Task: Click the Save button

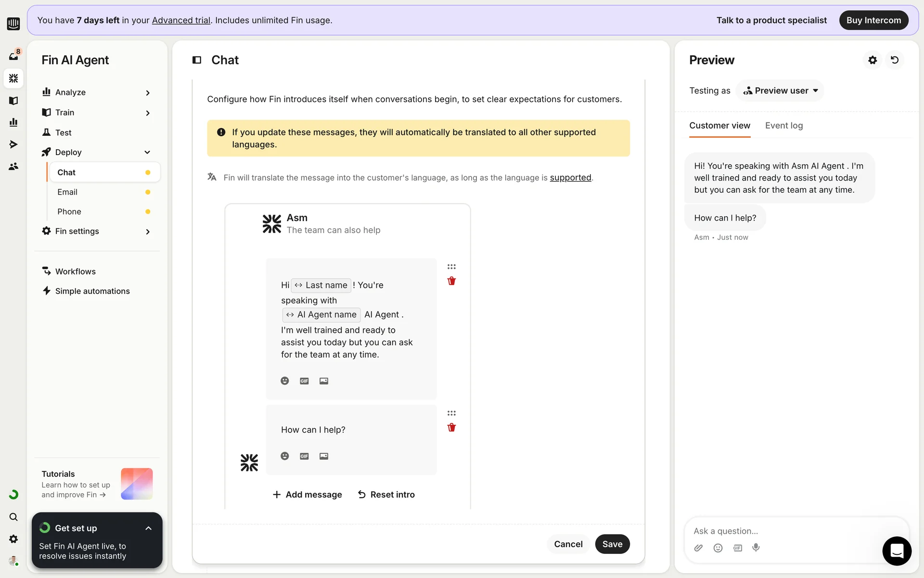Action: pos(612,544)
